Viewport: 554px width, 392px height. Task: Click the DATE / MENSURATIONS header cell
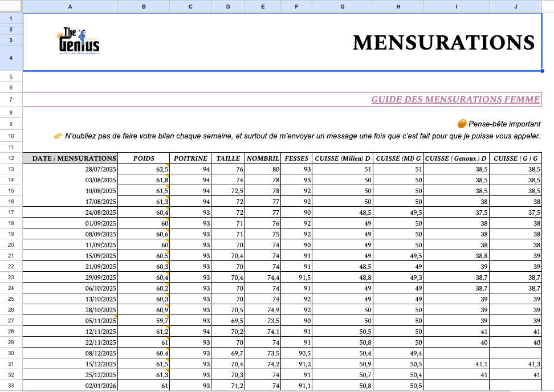click(x=70, y=158)
